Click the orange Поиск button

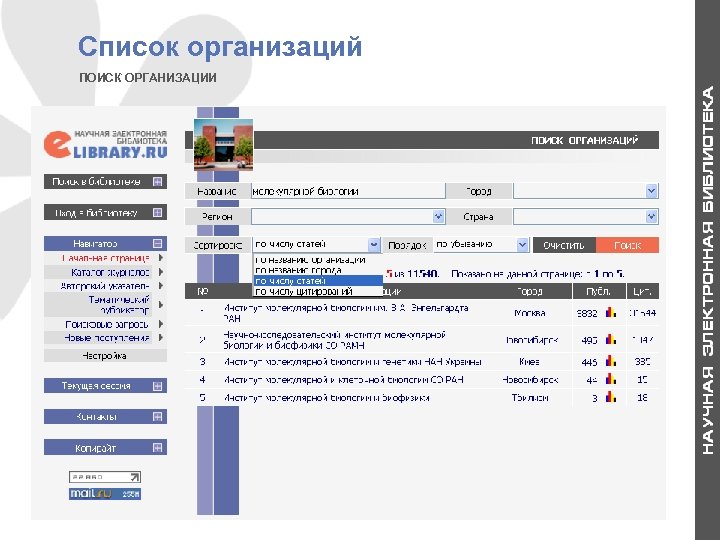[x=627, y=245]
